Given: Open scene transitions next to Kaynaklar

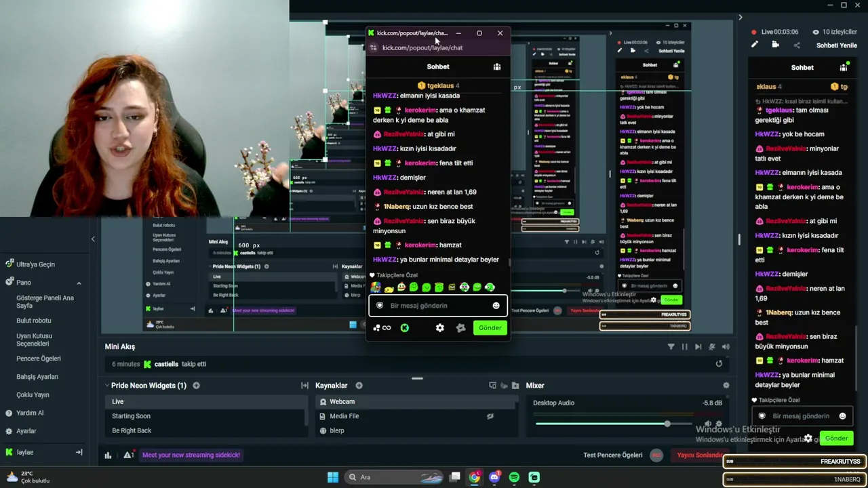Looking at the screenshot, I should coord(304,386).
